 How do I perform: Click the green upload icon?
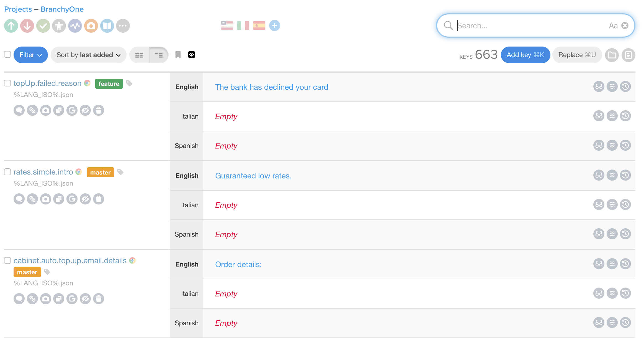[11, 26]
